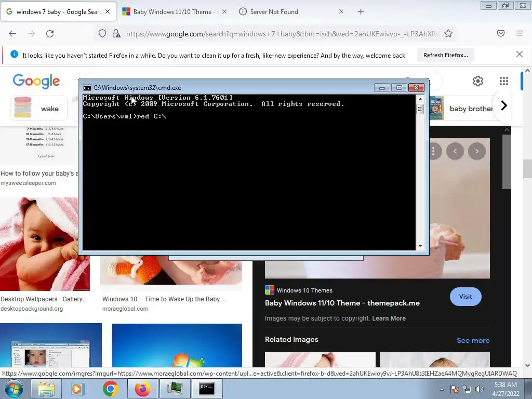Close the 'Server Not Found' tab
Image resolution: width=532 pixels, height=399 pixels.
click(341, 11)
